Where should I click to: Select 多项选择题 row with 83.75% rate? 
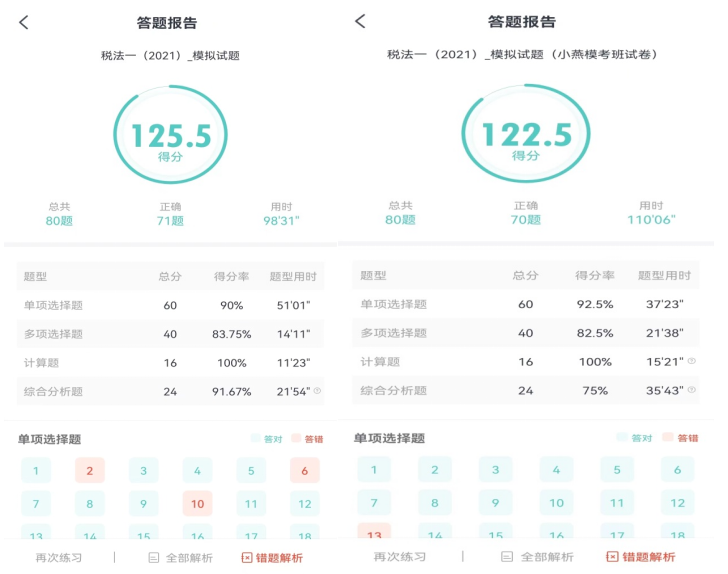tap(170, 334)
